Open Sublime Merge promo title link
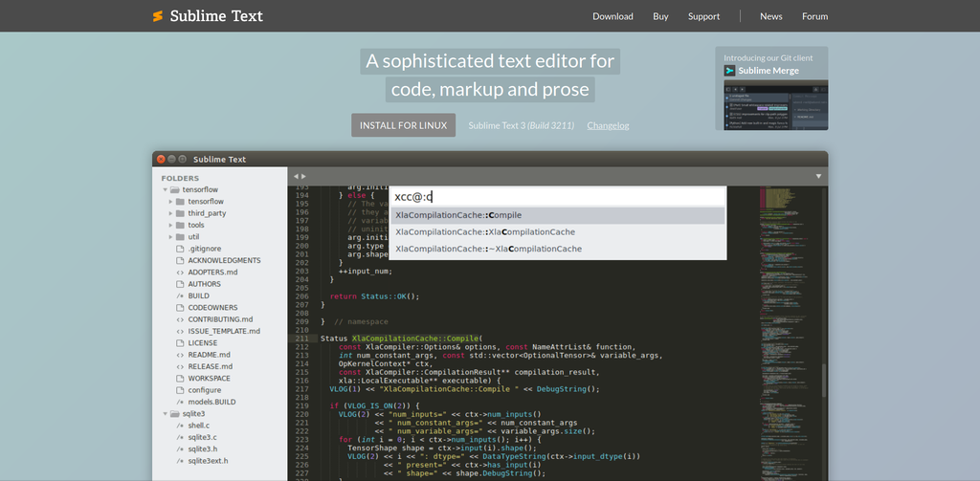The image size is (980, 481). coord(768,71)
